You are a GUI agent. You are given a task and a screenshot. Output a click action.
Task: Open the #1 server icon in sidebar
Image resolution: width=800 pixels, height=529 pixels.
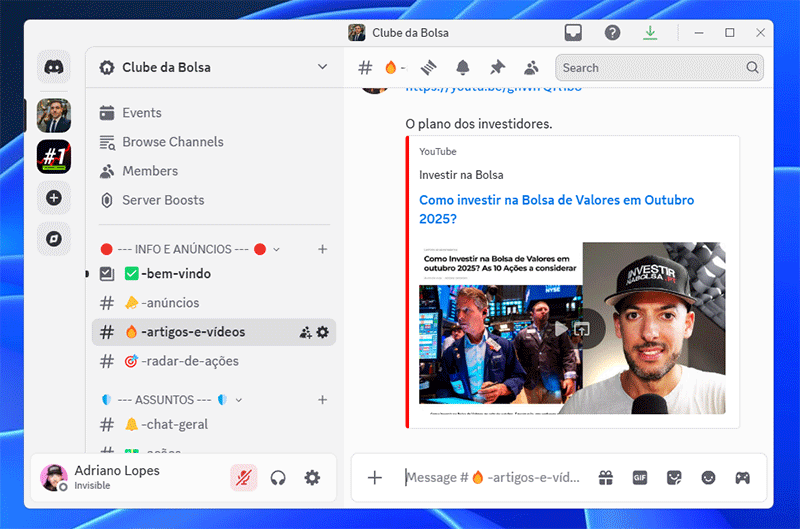(54, 157)
